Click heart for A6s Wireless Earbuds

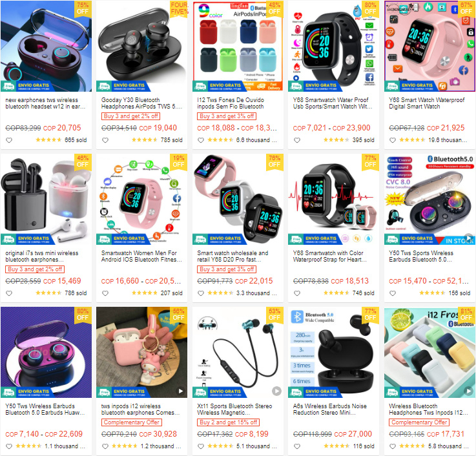pyautogui.click(x=297, y=446)
